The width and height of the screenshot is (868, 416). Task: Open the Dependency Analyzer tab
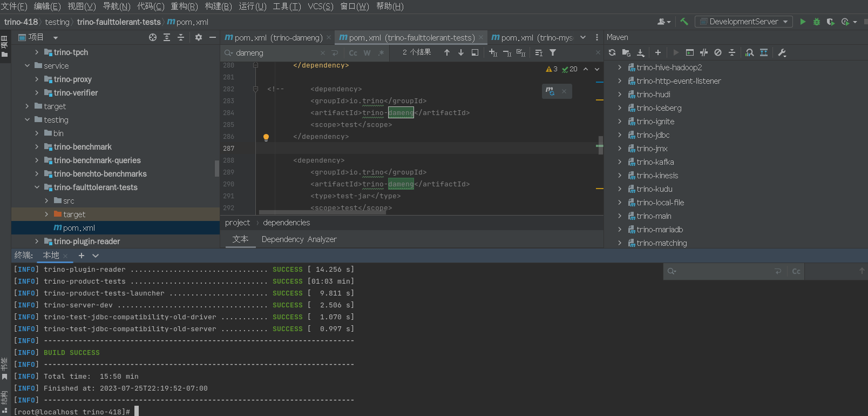(299, 239)
